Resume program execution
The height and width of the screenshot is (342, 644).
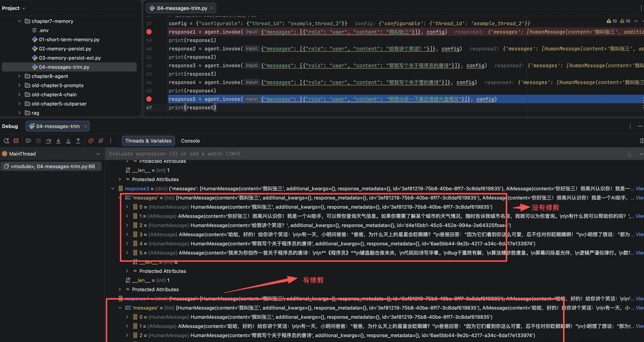(x=29, y=141)
